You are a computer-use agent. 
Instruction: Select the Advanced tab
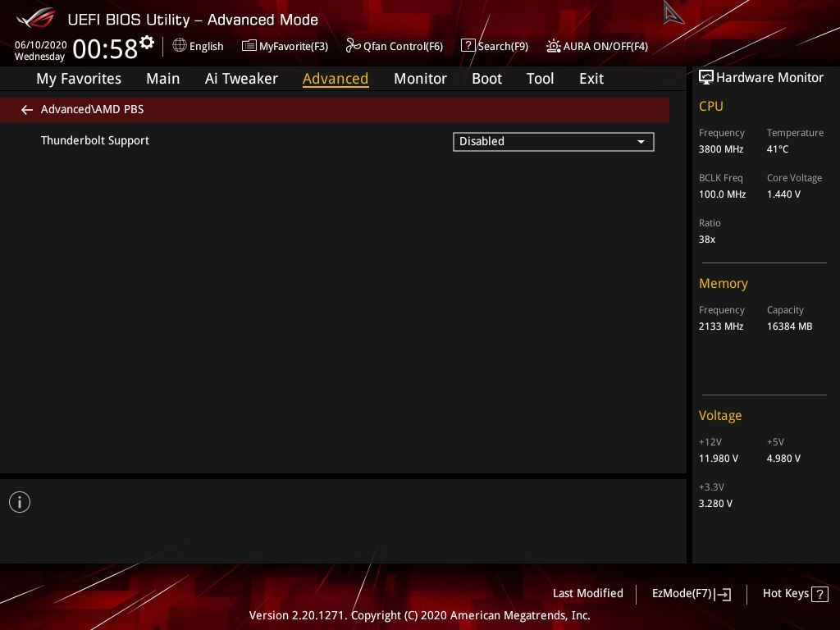pyautogui.click(x=336, y=79)
